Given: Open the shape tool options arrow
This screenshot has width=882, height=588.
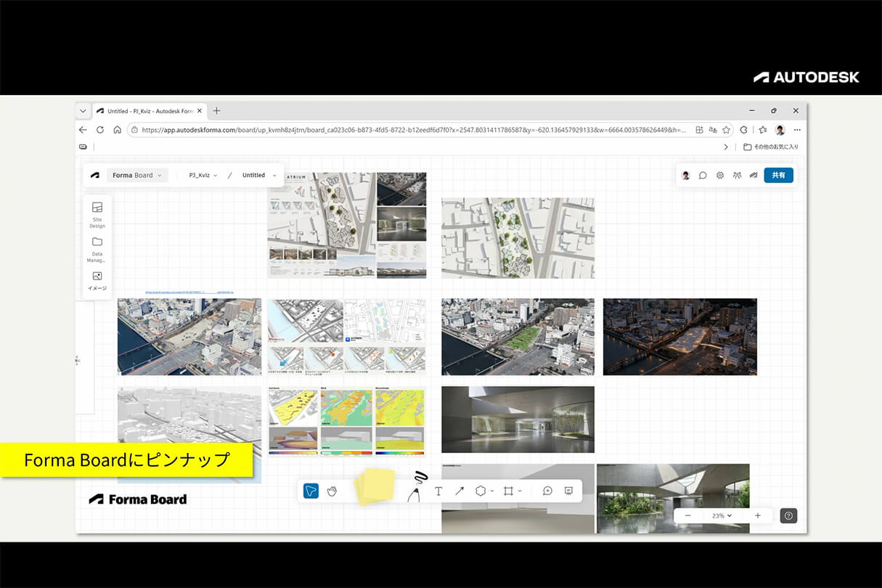Looking at the screenshot, I should (x=492, y=491).
